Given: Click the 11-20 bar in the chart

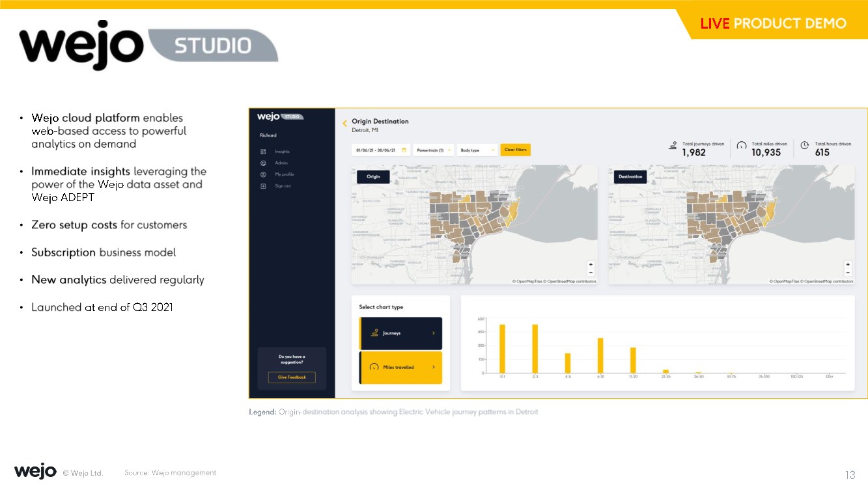Looking at the screenshot, I should coord(633,360).
